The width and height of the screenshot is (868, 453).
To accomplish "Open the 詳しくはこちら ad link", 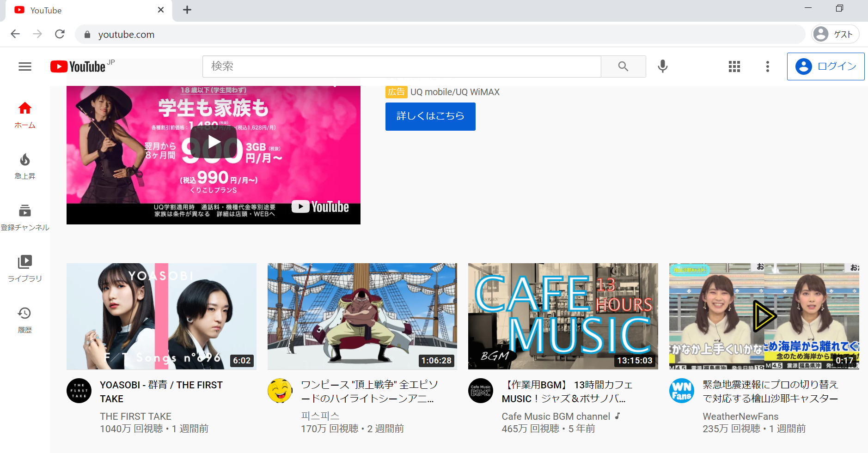I will [430, 116].
